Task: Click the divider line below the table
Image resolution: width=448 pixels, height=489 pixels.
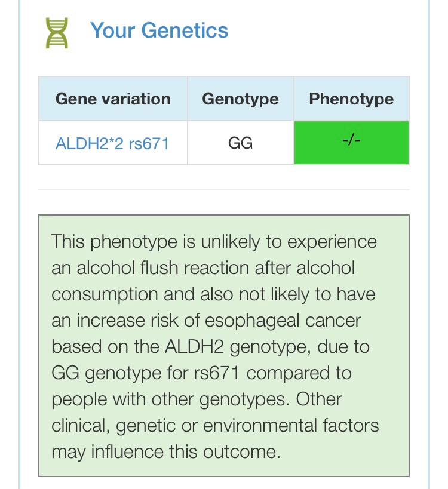Action: tap(224, 190)
